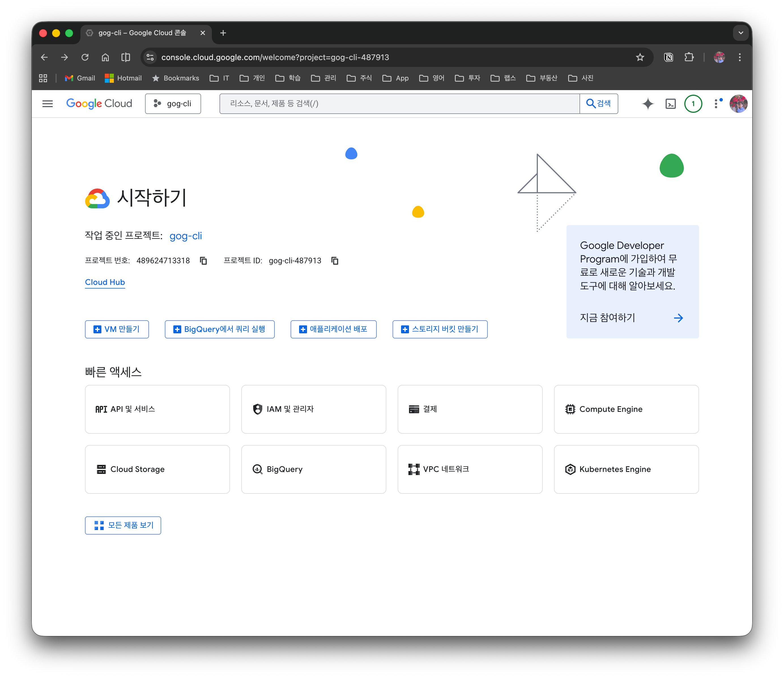Open the notifications indicator showing 1
Viewport: 784px width, 678px height.
coord(693,103)
